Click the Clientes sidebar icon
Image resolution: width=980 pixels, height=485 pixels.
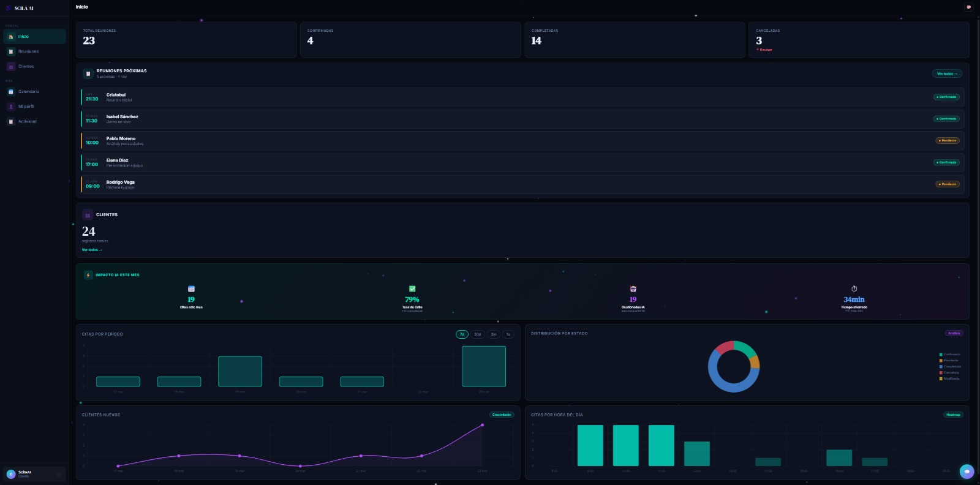point(11,66)
